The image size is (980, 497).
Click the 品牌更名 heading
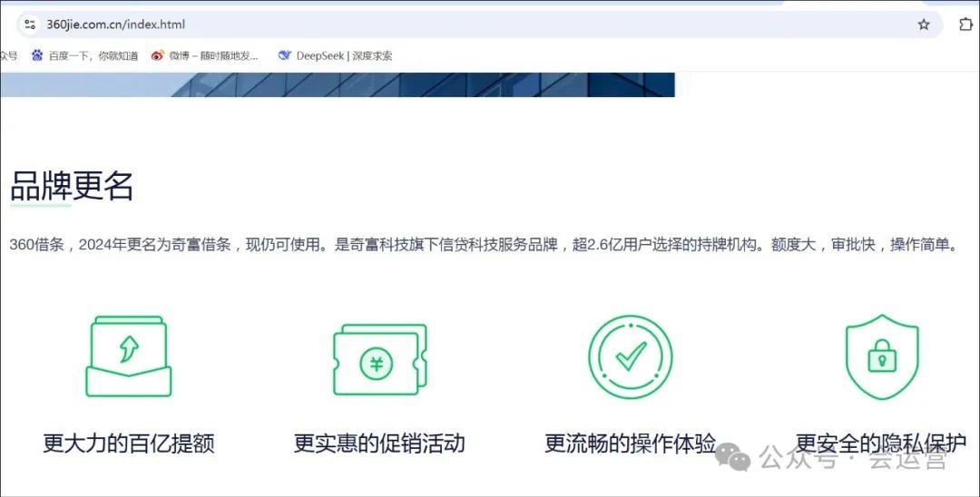72,185
